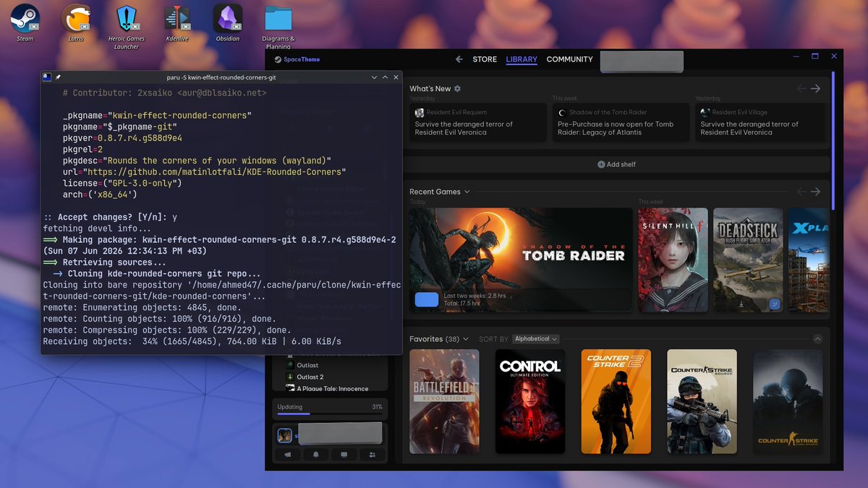The width and height of the screenshot is (868, 488).
Task: Launch the Lutris desktop shortcut
Action: (x=75, y=22)
